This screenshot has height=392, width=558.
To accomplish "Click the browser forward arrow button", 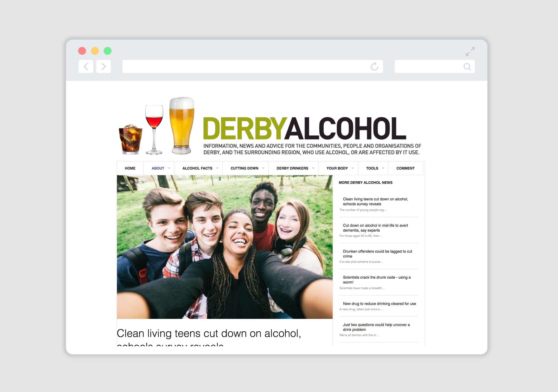I will (104, 67).
